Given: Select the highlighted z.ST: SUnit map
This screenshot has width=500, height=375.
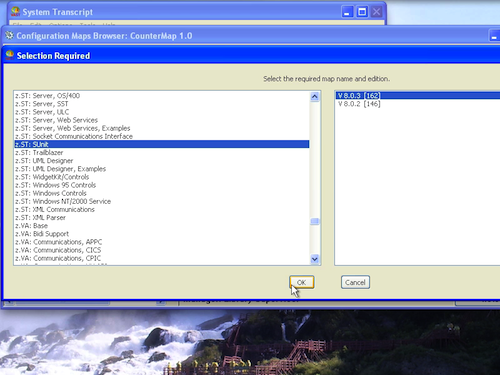Looking at the screenshot, I should point(162,144).
